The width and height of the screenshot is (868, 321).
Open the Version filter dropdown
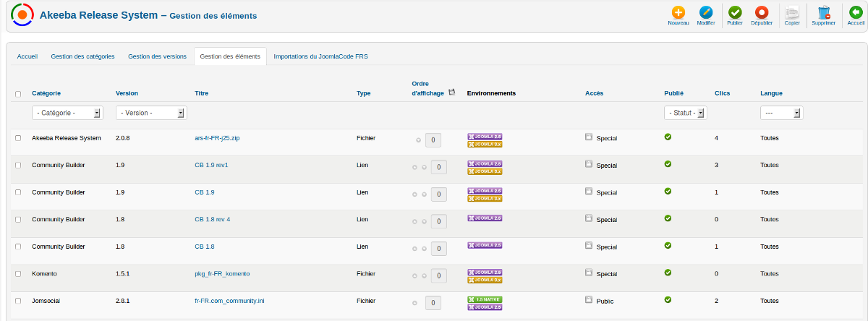[x=151, y=113]
